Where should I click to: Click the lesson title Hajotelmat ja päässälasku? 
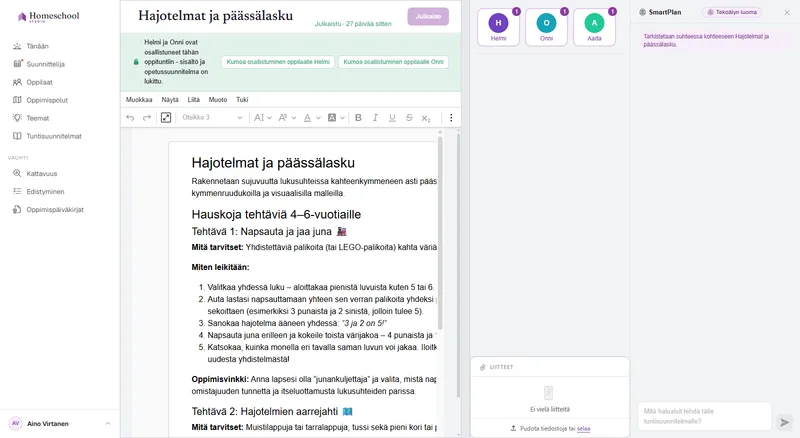tap(215, 16)
